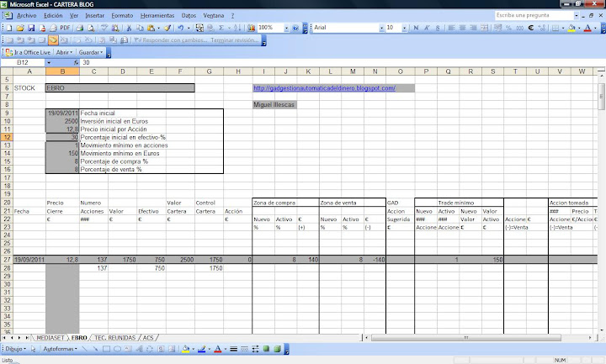Run the spell check tool
This screenshot has height=364, width=606.
point(104,28)
